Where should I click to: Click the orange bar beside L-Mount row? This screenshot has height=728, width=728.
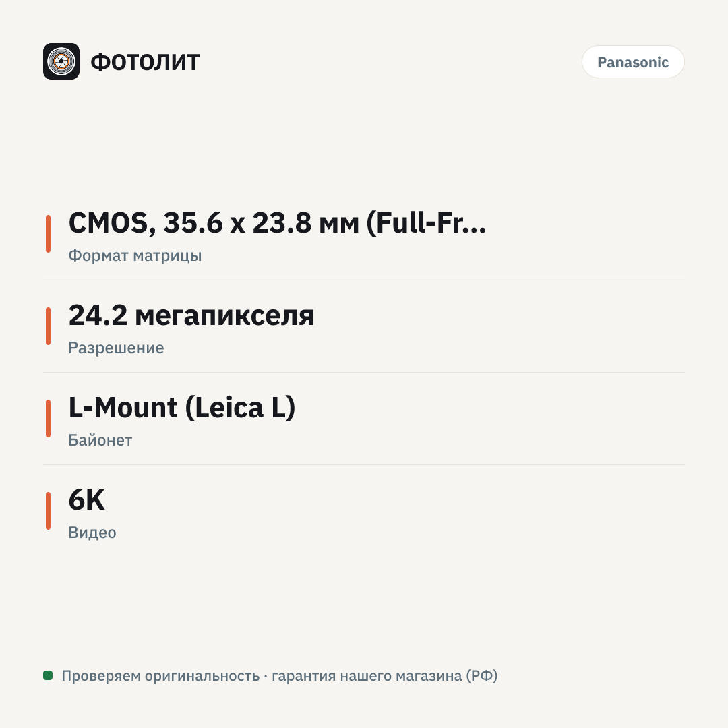[49, 419]
